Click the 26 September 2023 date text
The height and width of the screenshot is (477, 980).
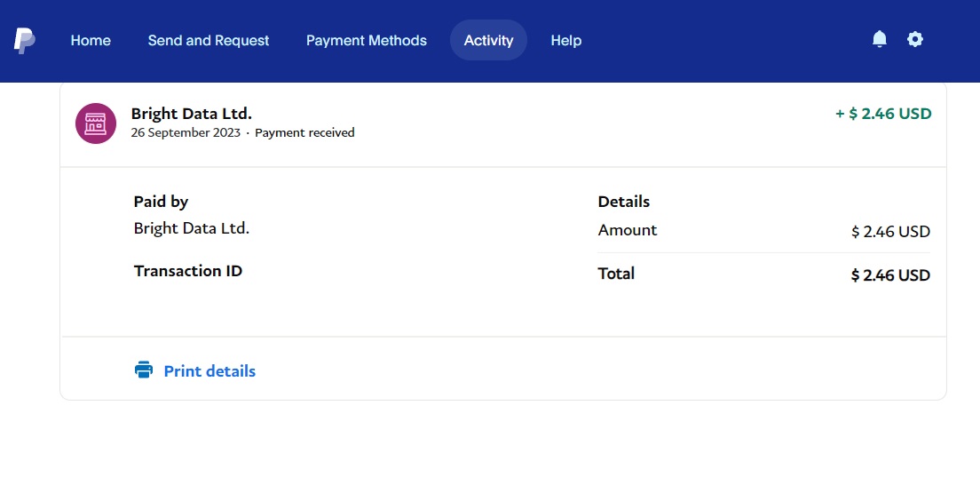coord(186,133)
